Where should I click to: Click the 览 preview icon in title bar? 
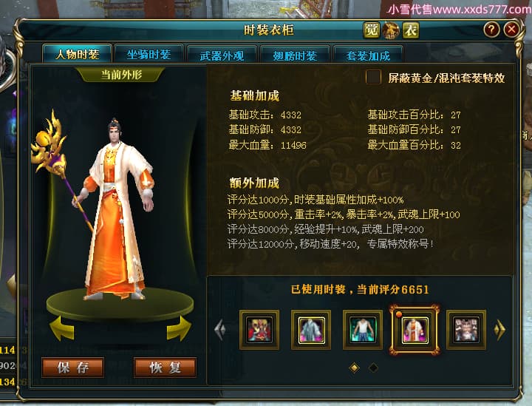point(371,30)
